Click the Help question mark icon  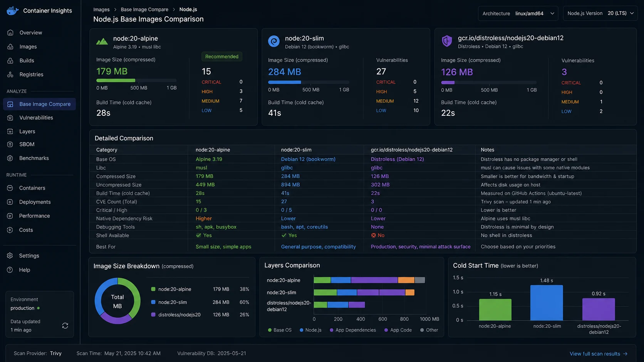10,270
